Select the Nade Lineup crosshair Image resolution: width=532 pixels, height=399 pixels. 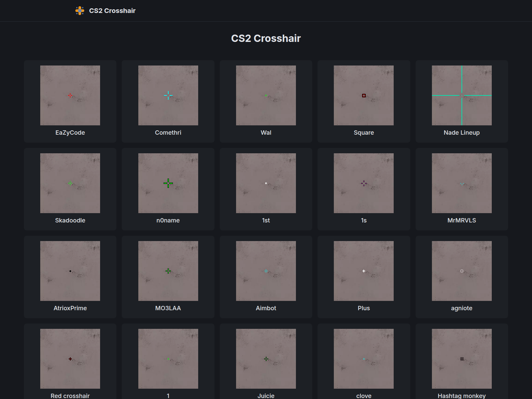(462, 95)
